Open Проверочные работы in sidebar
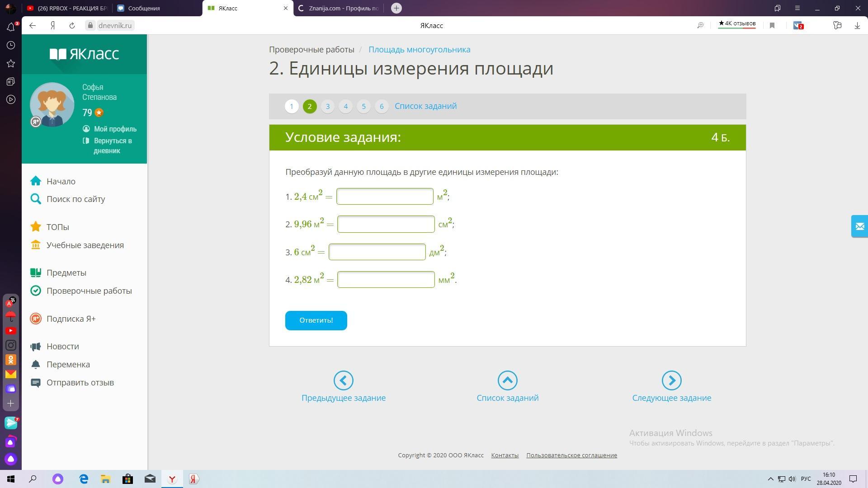The width and height of the screenshot is (868, 488). (x=89, y=291)
